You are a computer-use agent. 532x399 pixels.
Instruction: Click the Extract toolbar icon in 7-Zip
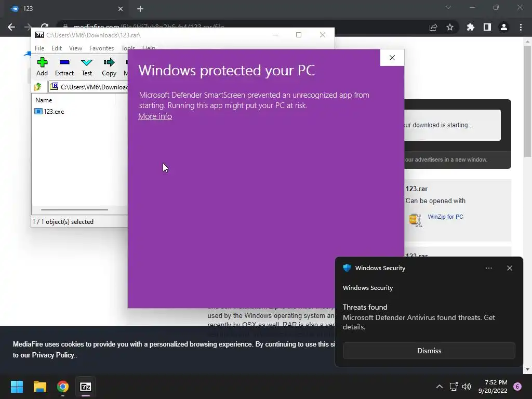click(64, 66)
